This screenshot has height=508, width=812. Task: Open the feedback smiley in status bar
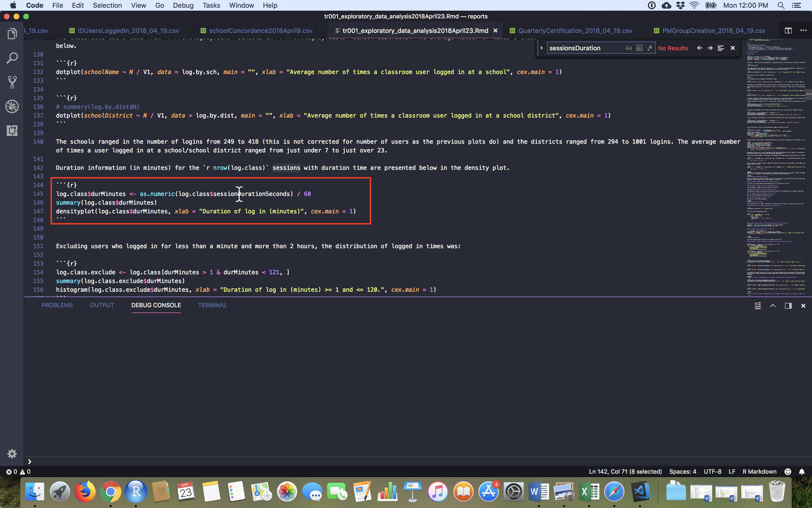click(788, 471)
